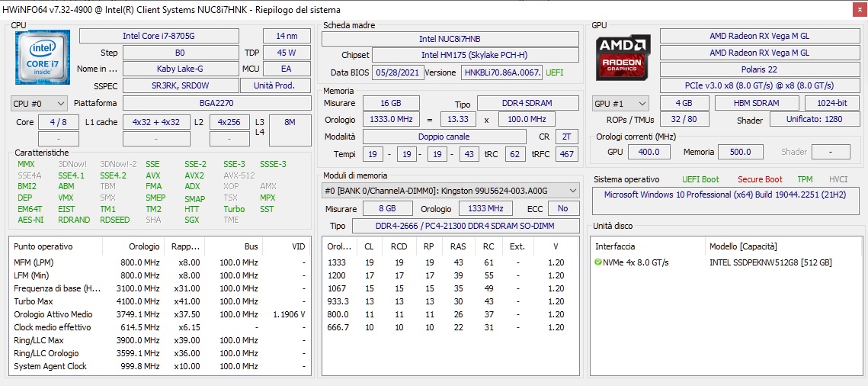The height and width of the screenshot is (386, 868).
Task: Click the 14 nm process field
Action: click(x=287, y=36)
